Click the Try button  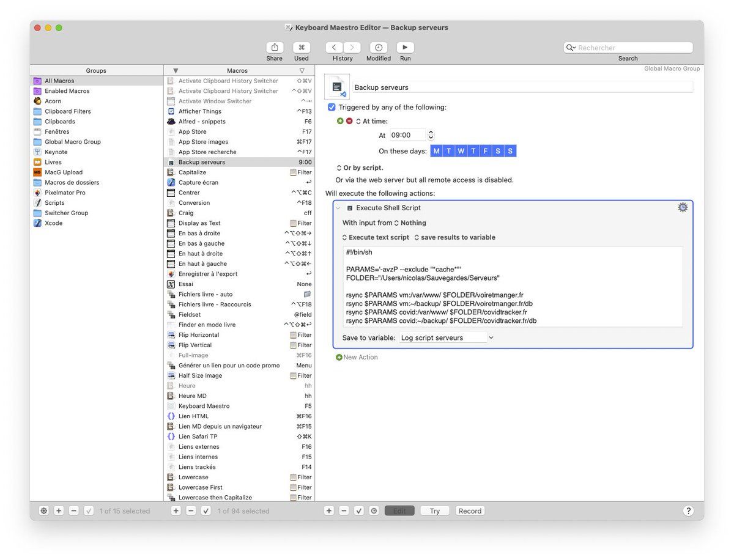coord(434,511)
